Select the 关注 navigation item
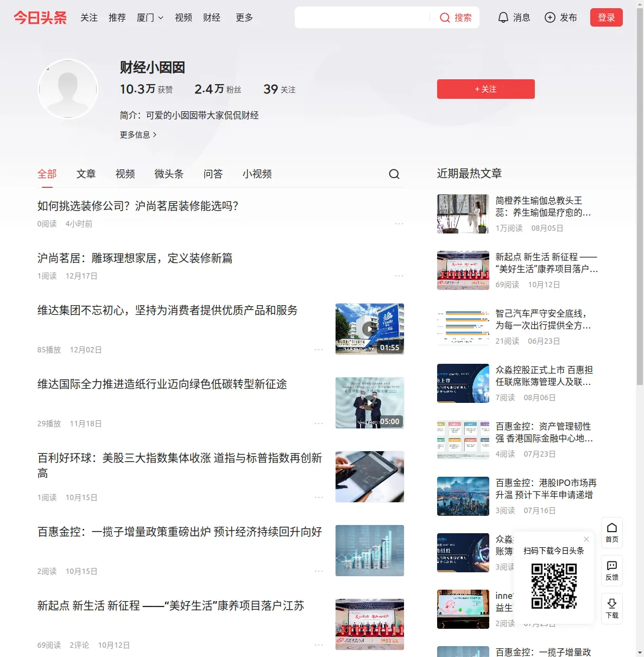The height and width of the screenshot is (657, 644). click(89, 18)
